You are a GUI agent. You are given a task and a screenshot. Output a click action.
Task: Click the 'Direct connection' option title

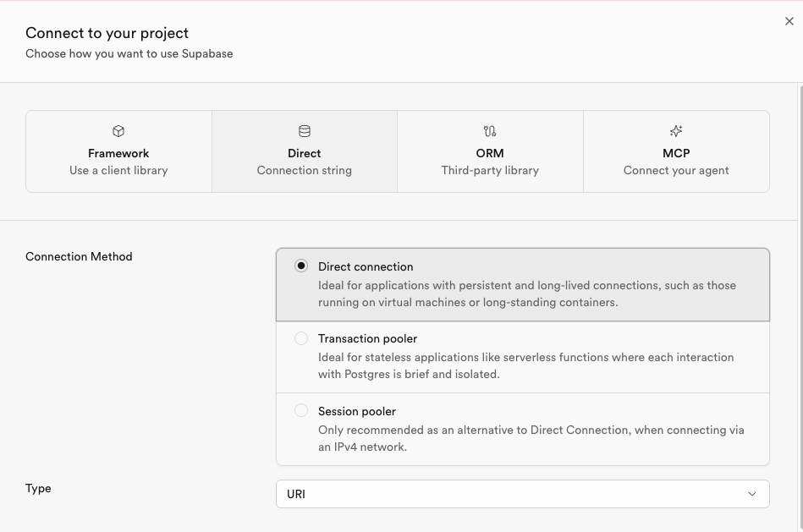pyautogui.click(x=366, y=266)
